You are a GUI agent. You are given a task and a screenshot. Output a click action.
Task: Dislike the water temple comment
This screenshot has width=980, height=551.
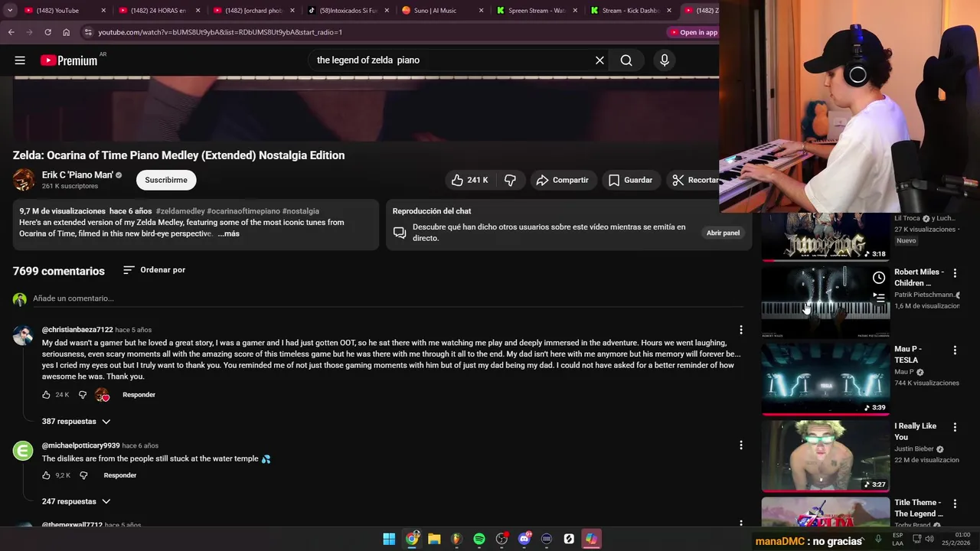click(x=83, y=475)
